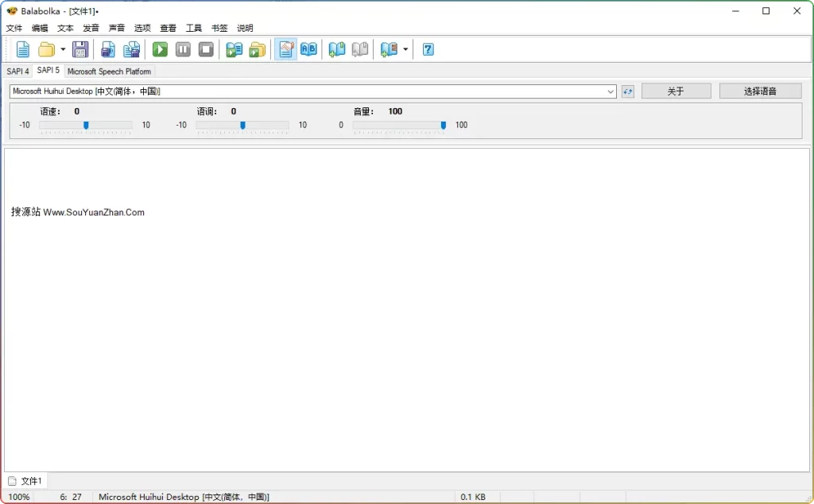Stop the speech playback
The width and height of the screenshot is (814, 504).
pos(206,49)
